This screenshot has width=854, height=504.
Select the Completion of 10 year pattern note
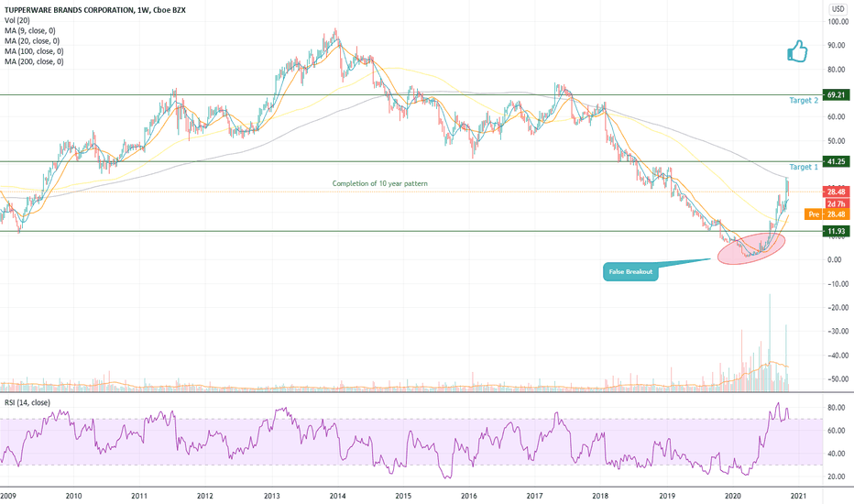pyautogui.click(x=380, y=183)
